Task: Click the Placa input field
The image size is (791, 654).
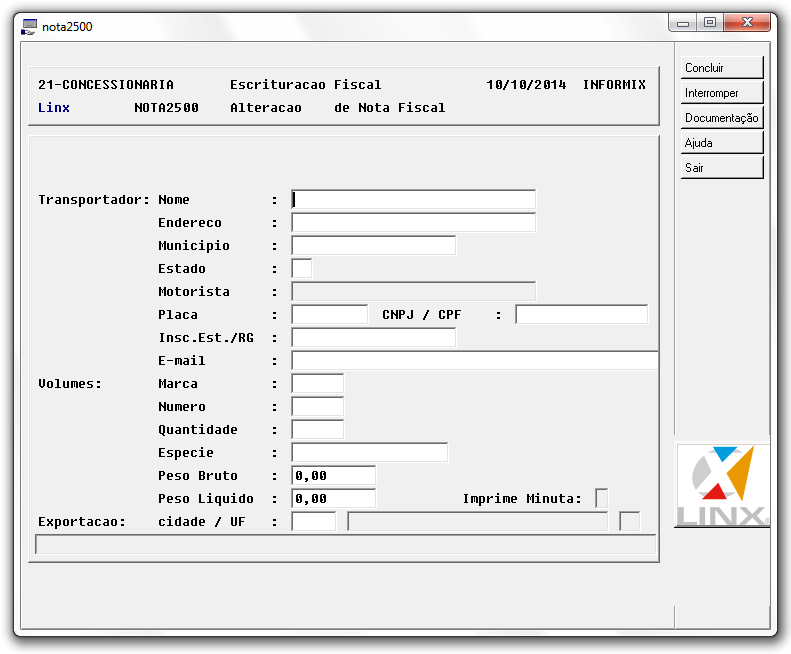Action: click(x=329, y=314)
